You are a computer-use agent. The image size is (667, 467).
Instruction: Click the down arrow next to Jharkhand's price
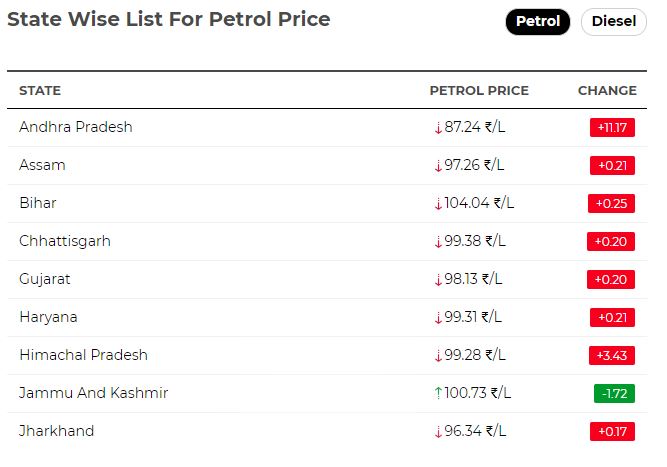coord(439,432)
